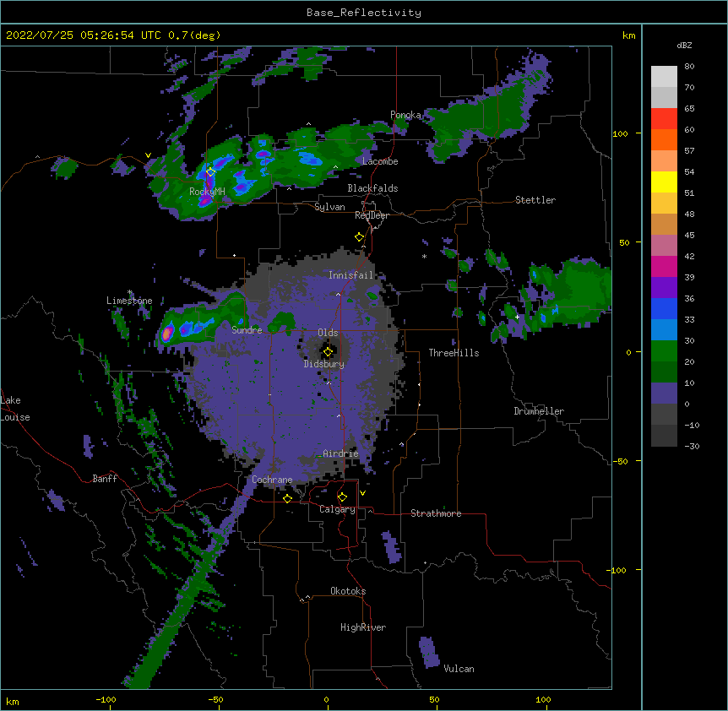
Task: Click the Calgary city label
Action: [x=337, y=509]
